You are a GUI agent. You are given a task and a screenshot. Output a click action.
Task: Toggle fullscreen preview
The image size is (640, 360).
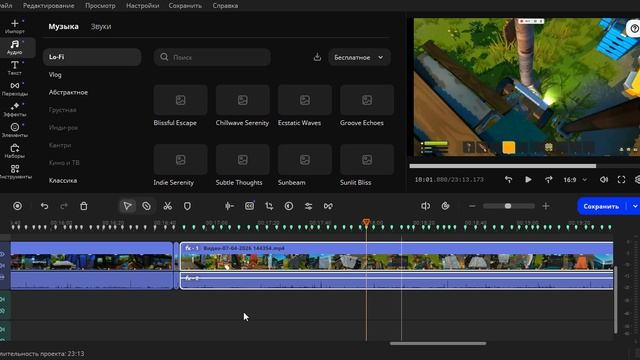point(621,180)
